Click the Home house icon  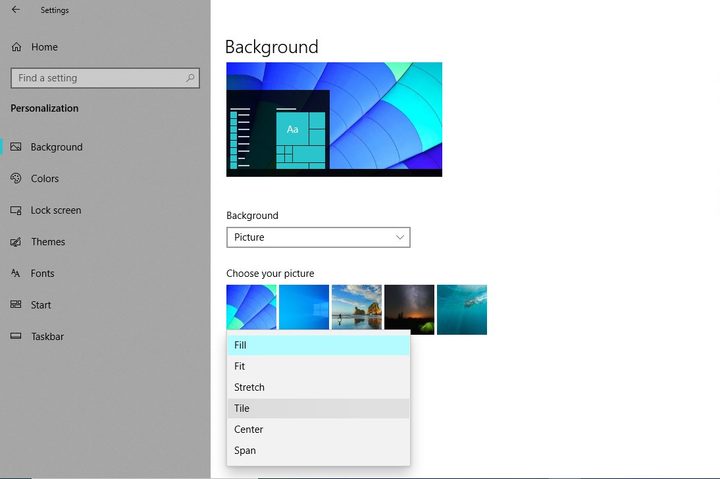point(17,47)
